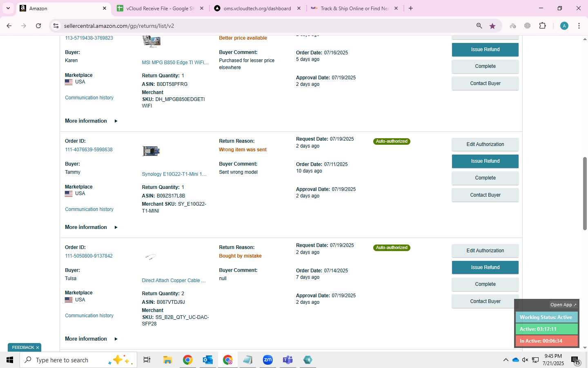Screen dimensions: 588x368
Task: Click the muted volume tray icon
Action: pos(525,360)
